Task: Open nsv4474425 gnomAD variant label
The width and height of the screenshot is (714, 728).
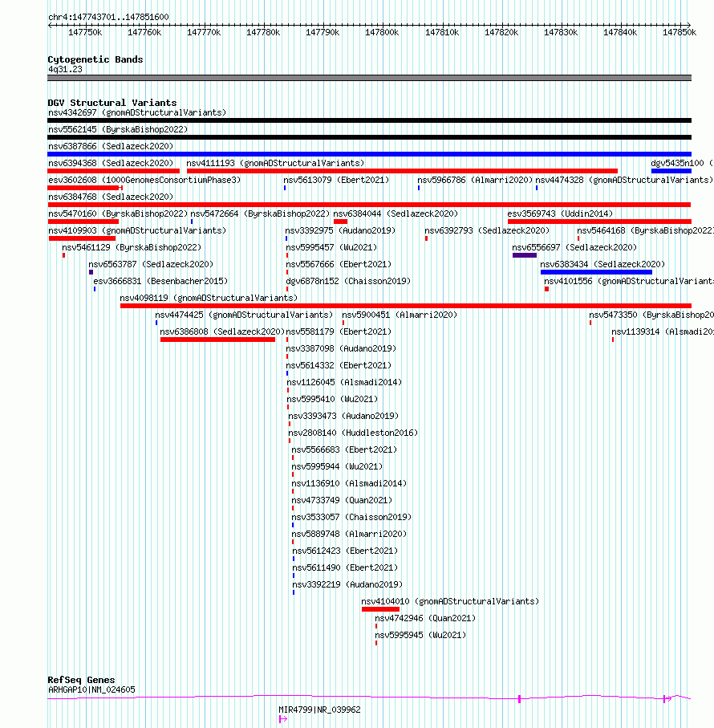Action: tap(244, 315)
